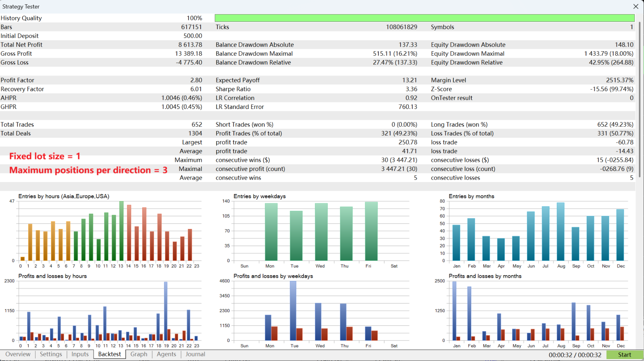Image resolution: width=644 pixels, height=361 pixels.
Task: Click the Equity Drawdown Maximal value
Action: [608, 54]
